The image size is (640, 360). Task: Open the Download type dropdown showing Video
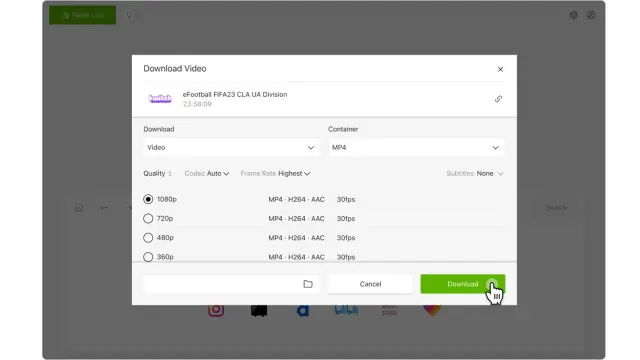231,147
